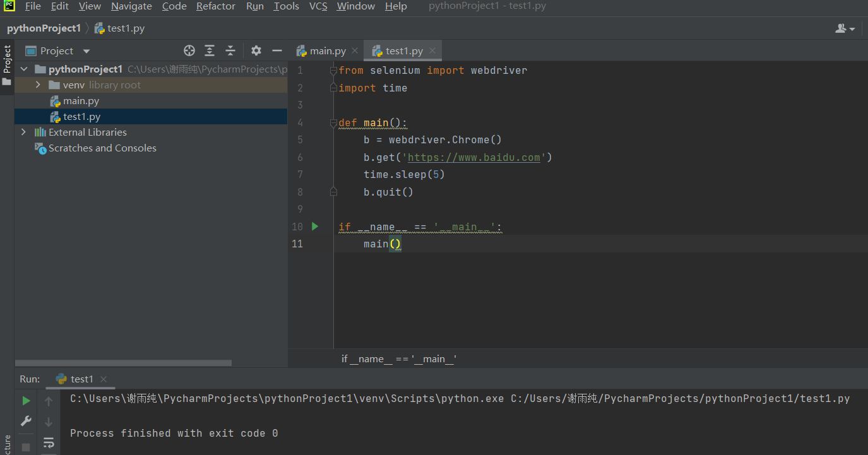
Task: Click pythonProject1 in the navigation bar
Action: tap(44, 28)
